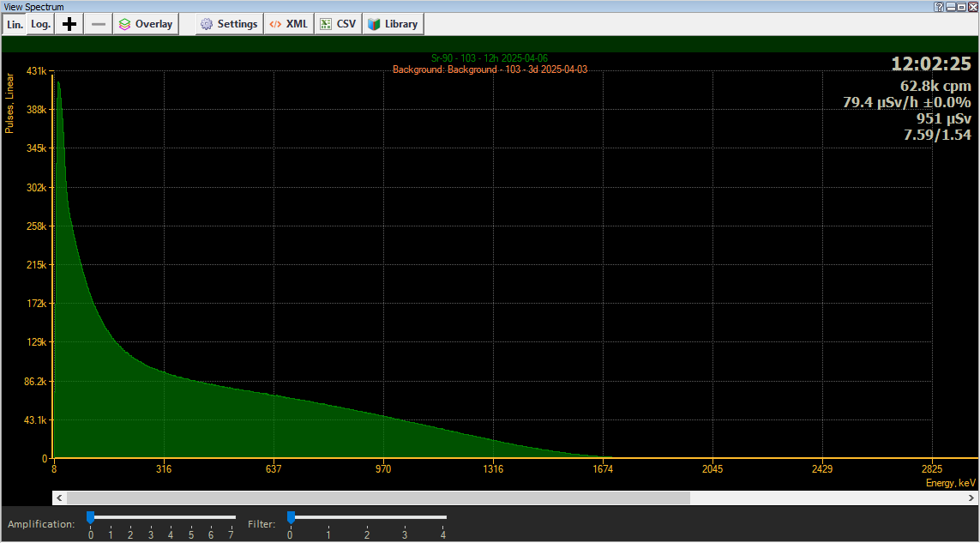Click the horizontal scrollbar left arrow

[x=58, y=498]
